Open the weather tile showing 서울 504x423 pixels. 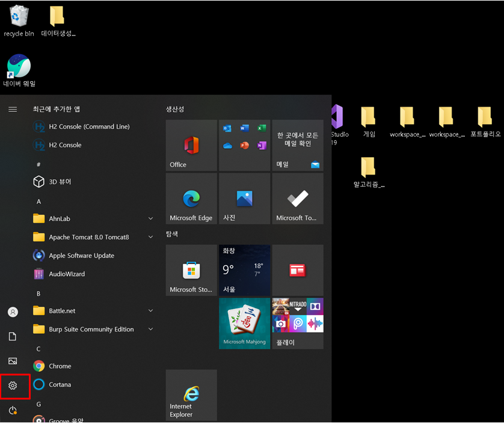pyautogui.click(x=245, y=270)
